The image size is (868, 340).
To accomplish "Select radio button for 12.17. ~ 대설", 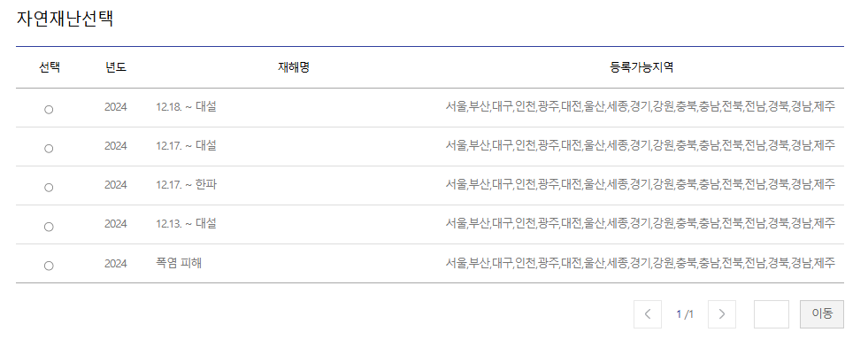I will point(49,149).
